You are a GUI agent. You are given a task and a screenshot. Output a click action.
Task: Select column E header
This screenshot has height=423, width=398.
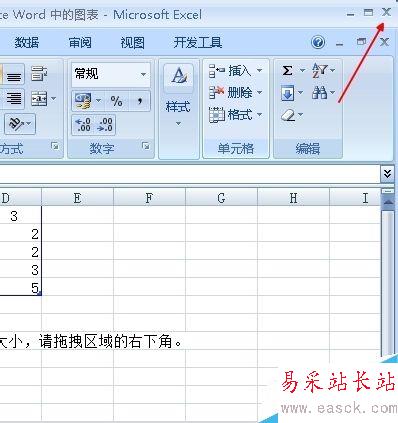(x=77, y=198)
